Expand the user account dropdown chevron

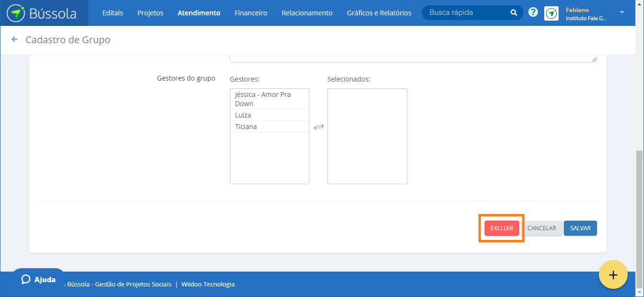point(622,12)
